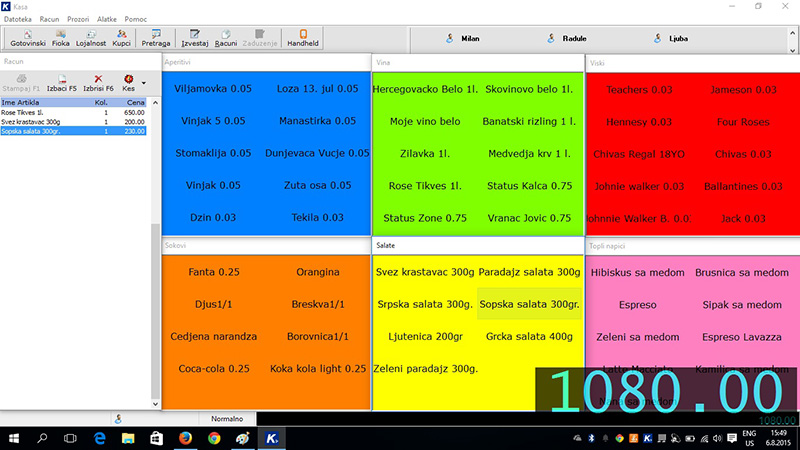Image resolution: width=800 pixels, height=450 pixels.
Task: Add Espreso Lavazza
Action: pyautogui.click(x=741, y=337)
